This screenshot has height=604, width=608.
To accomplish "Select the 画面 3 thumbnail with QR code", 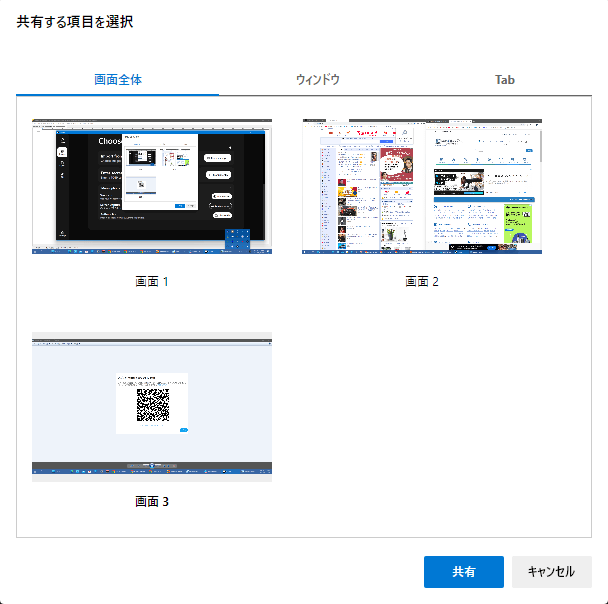I will pyautogui.click(x=152, y=407).
